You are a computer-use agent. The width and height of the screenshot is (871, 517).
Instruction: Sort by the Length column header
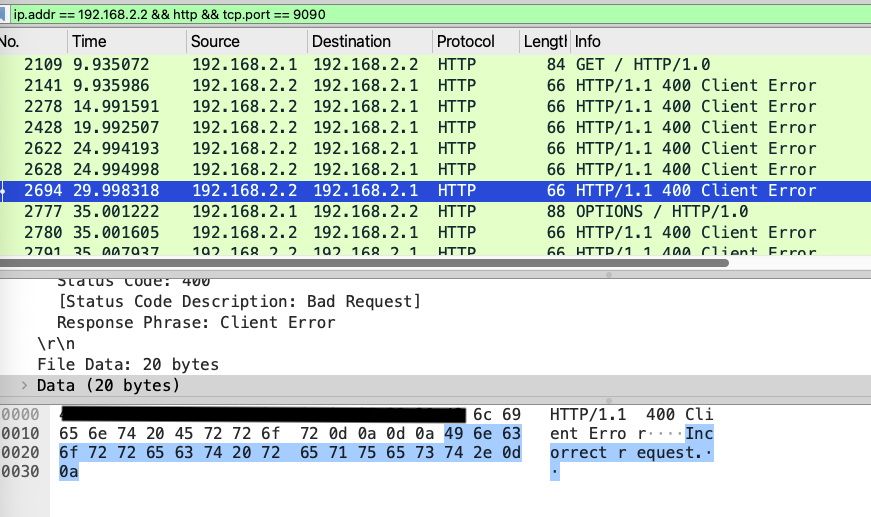pos(545,42)
